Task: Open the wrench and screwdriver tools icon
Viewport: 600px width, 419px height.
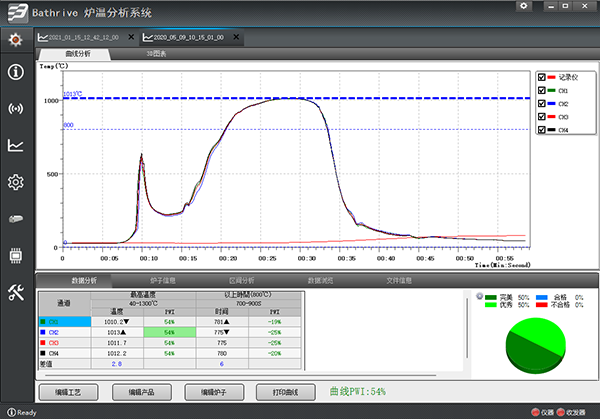Action: coord(15,292)
